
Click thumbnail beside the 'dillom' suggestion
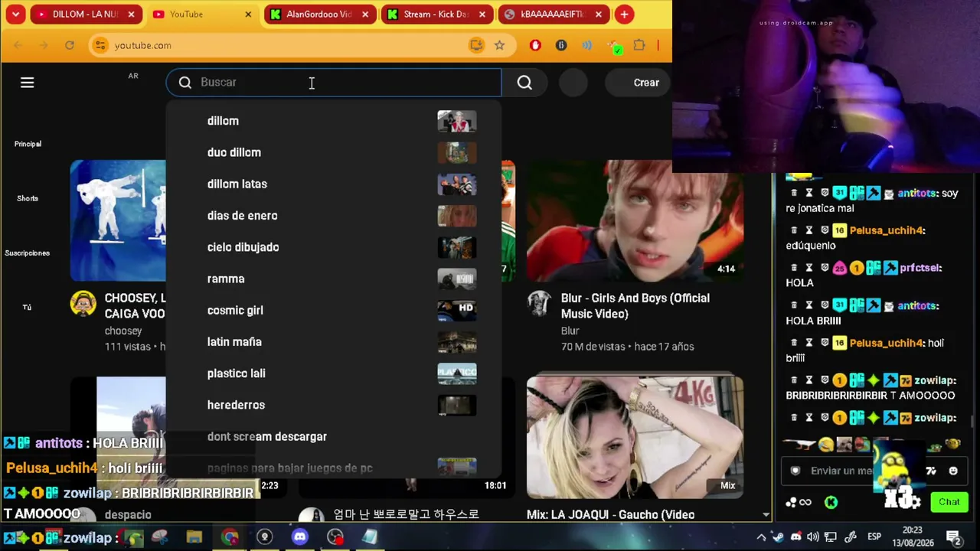(457, 121)
